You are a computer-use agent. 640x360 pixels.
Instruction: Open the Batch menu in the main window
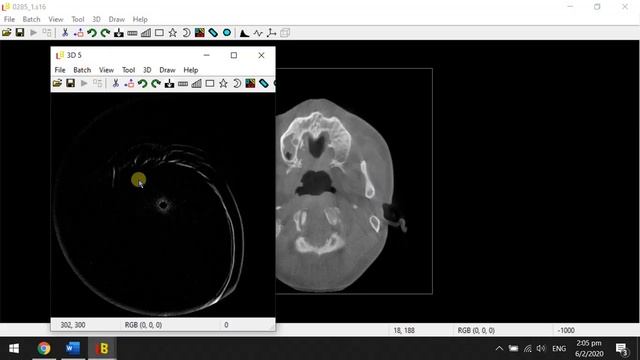click(x=31, y=19)
